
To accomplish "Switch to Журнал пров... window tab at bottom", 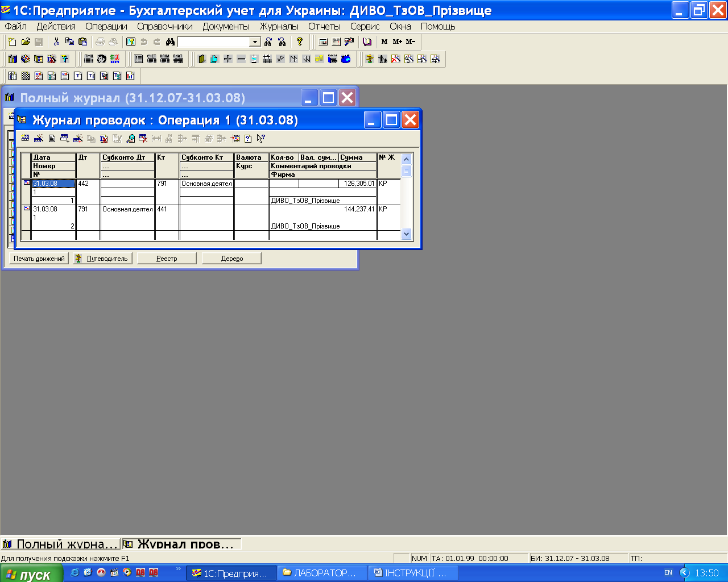I will pyautogui.click(x=181, y=544).
